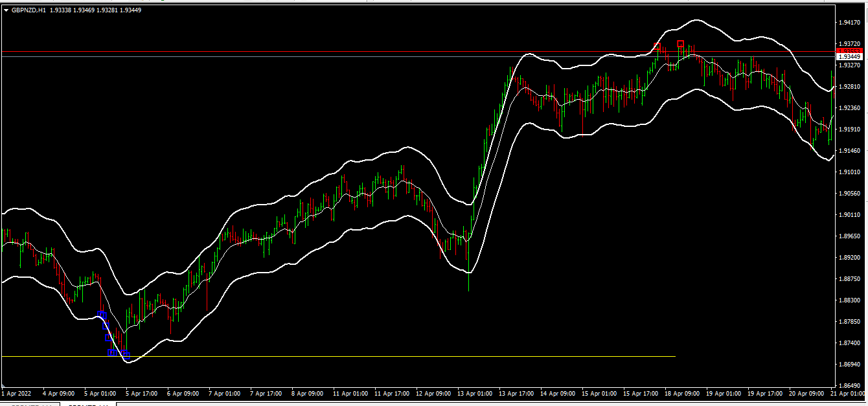The height and width of the screenshot is (406, 868).
Task: Click price scale label 1.86490
Action: pos(849,386)
